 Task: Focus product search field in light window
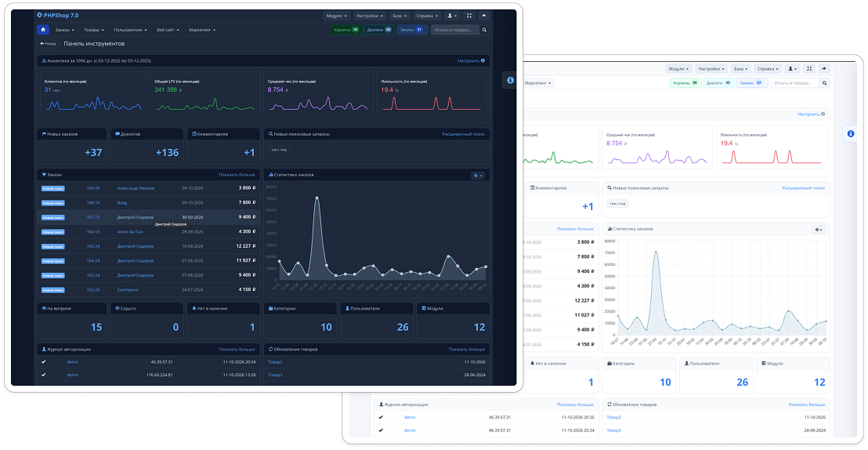coord(795,83)
